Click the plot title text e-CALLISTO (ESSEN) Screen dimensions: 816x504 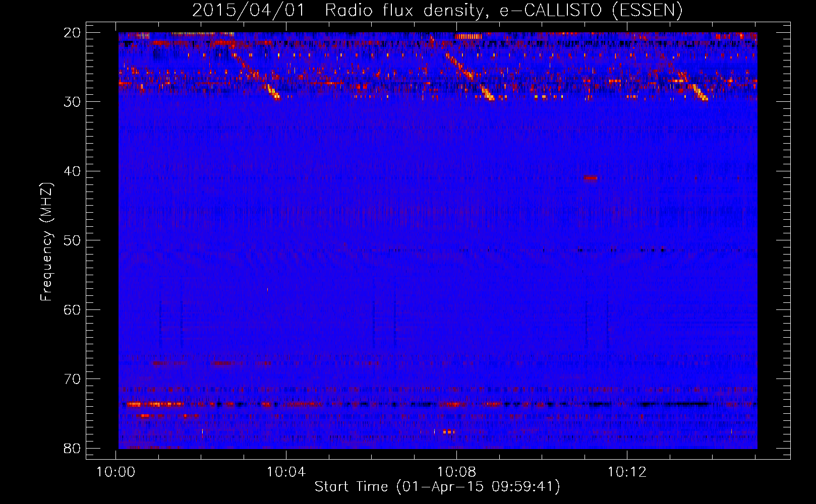tap(591, 10)
